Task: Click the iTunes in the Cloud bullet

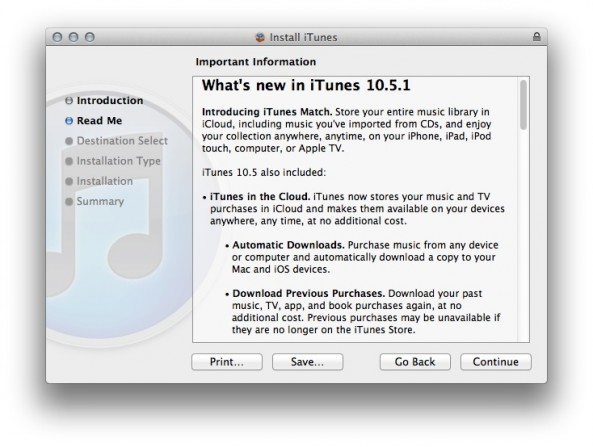Action: pyautogui.click(x=354, y=209)
